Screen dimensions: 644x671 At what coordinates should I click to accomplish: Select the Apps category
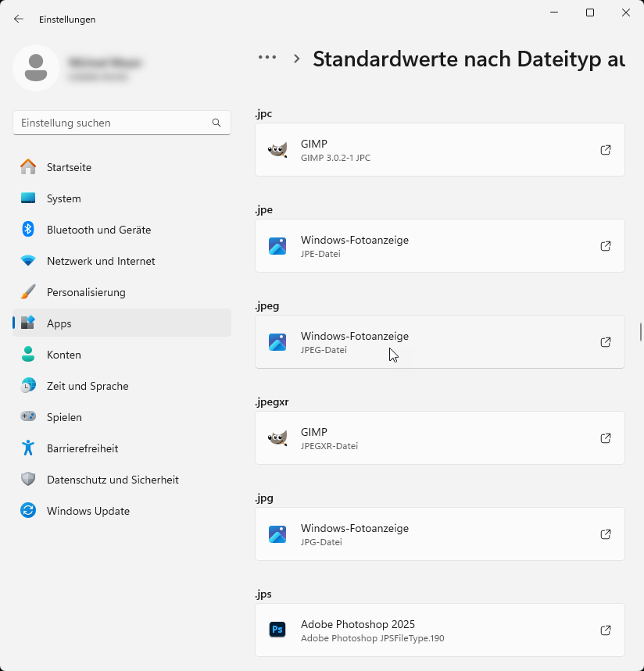point(122,323)
